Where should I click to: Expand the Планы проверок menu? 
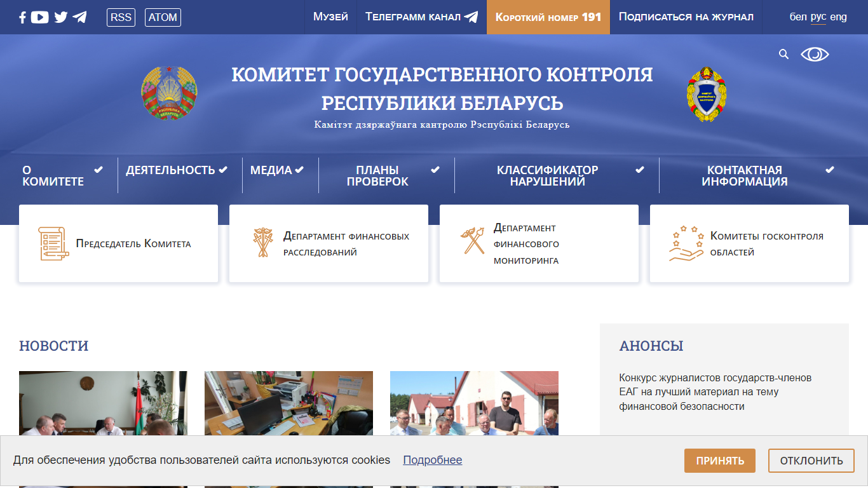point(386,175)
